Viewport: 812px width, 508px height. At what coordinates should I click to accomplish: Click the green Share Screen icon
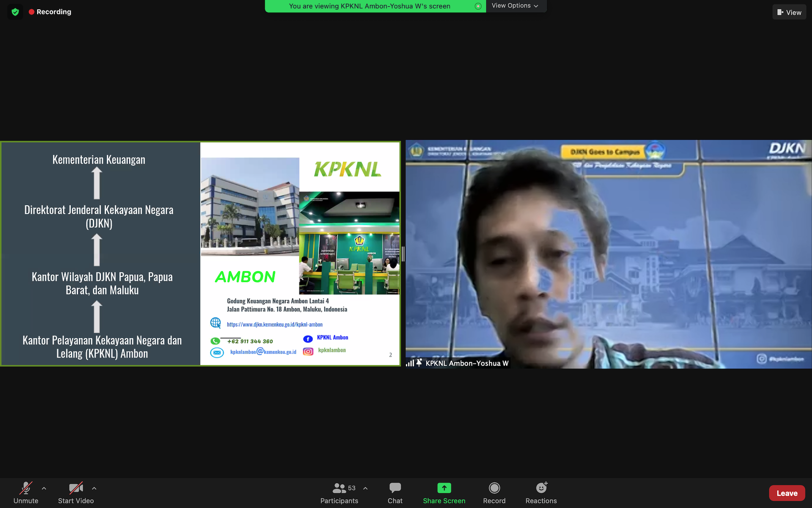[x=444, y=488]
